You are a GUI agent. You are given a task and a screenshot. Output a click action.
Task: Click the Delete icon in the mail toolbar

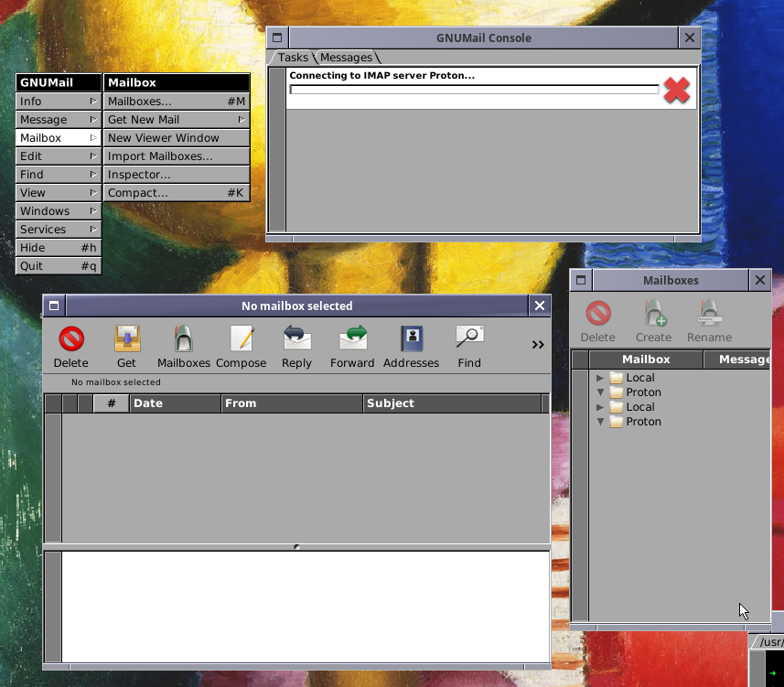click(x=71, y=340)
